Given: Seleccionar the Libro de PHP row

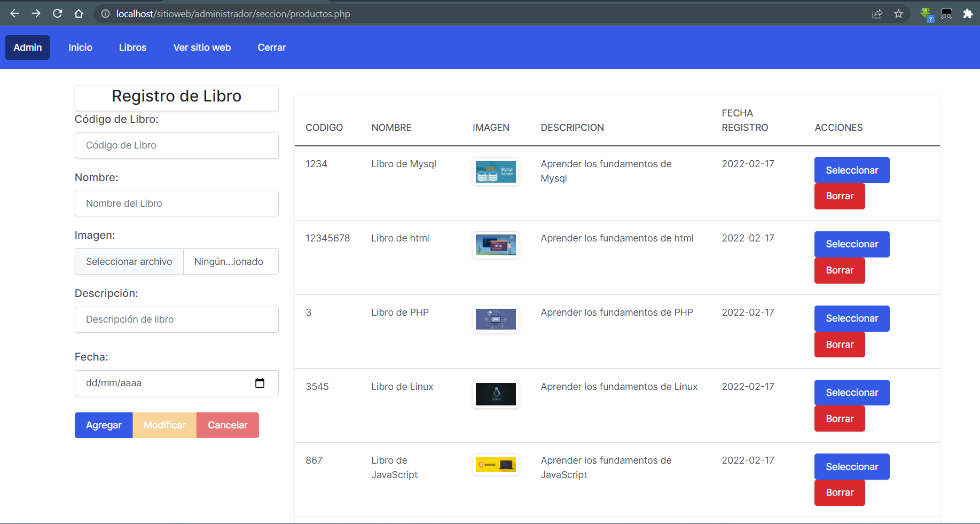Looking at the screenshot, I should 852,318.
